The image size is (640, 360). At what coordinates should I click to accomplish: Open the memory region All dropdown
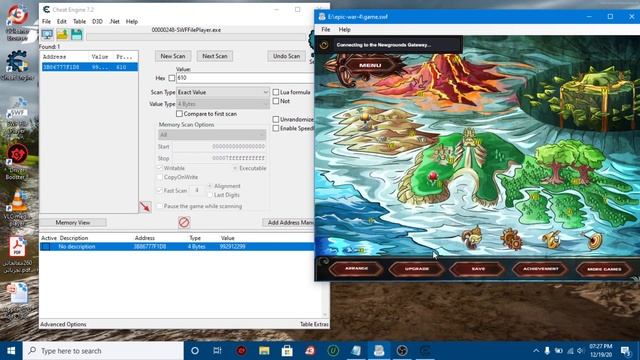[x=212, y=135]
